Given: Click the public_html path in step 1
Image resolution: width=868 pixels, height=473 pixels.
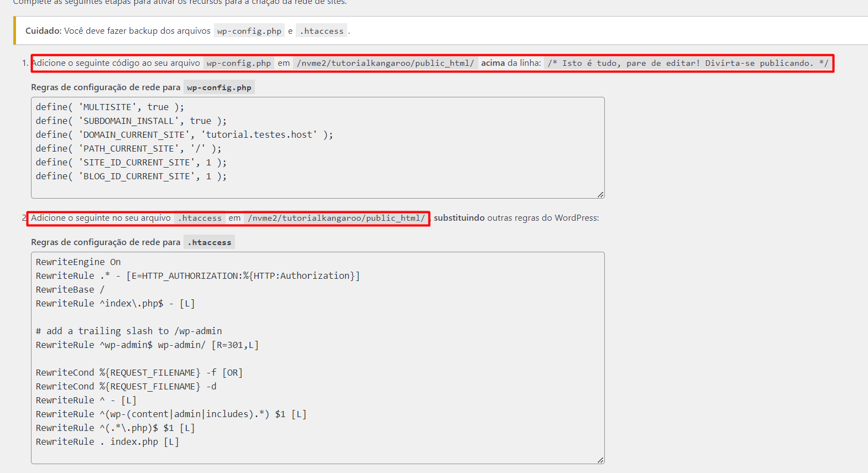Looking at the screenshot, I should pos(385,63).
